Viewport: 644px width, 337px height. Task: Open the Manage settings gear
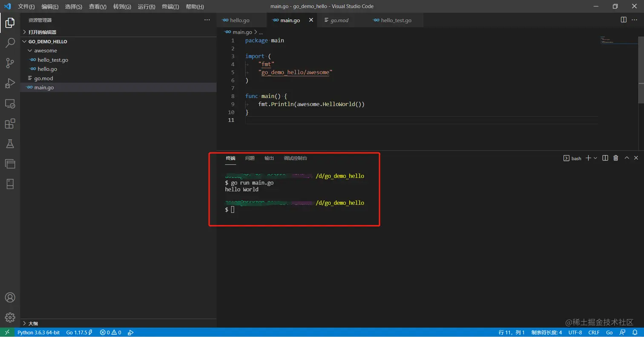coord(10,317)
